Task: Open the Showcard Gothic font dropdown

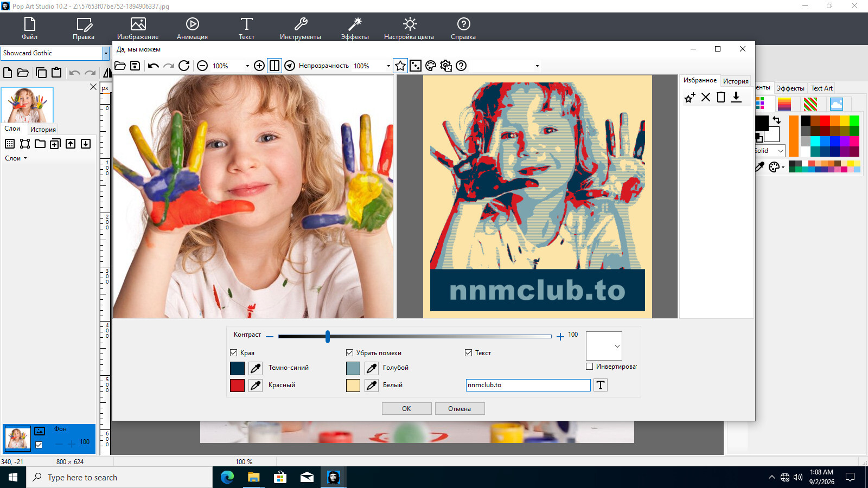Action: coord(106,53)
